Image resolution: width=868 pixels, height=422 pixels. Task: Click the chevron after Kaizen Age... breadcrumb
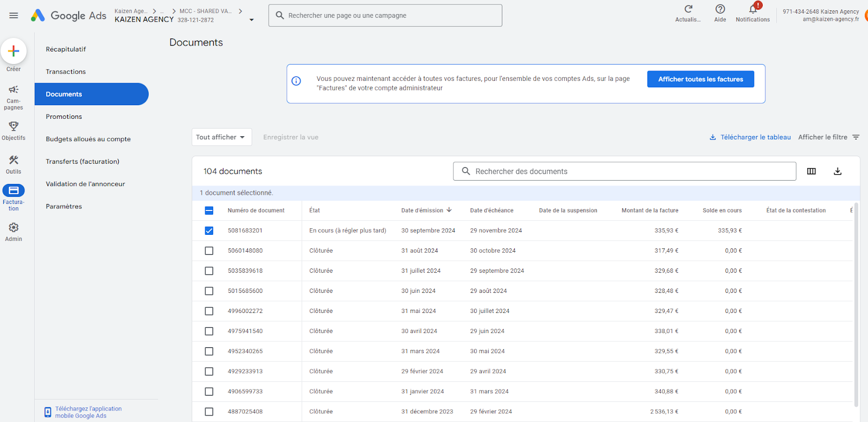click(154, 11)
